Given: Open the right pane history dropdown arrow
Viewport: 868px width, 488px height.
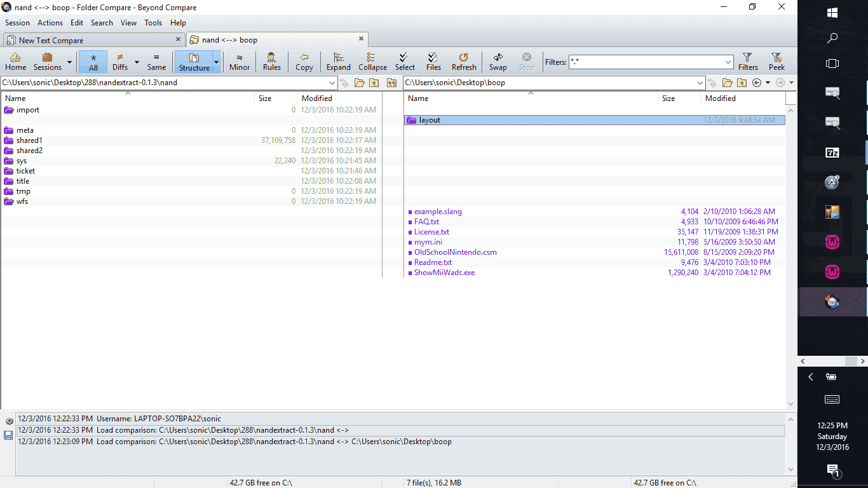Looking at the screenshot, I should point(768,83).
